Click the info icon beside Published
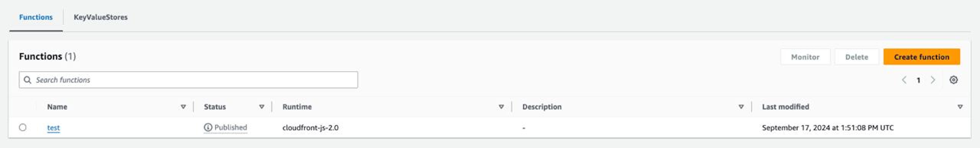Image resolution: width=980 pixels, height=148 pixels. tap(208, 127)
